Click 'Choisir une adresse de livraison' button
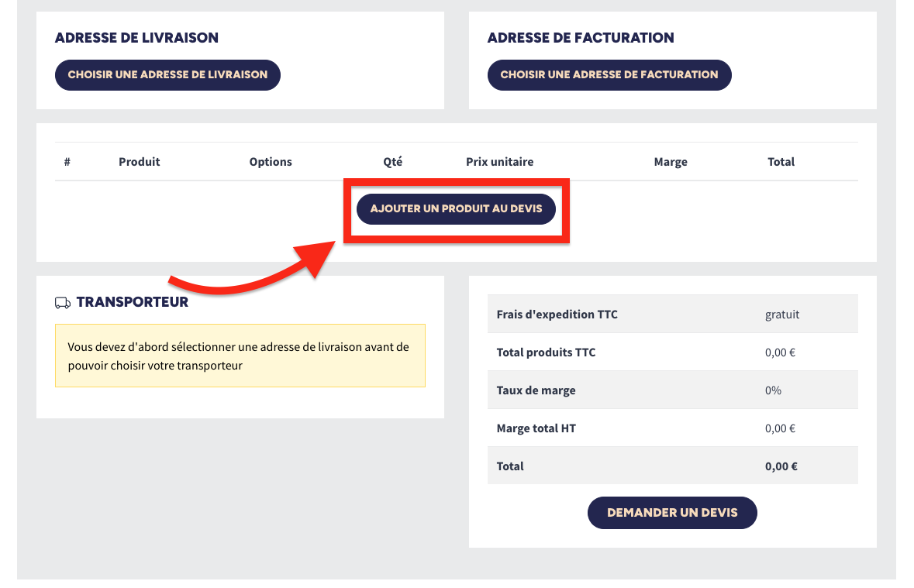 (x=167, y=75)
